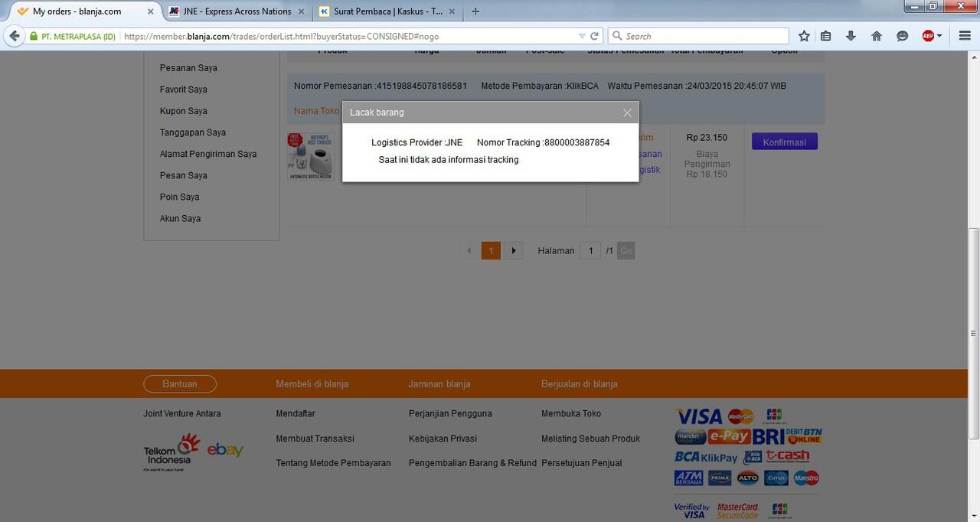Open Favorit Saya in sidebar
The image size is (980, 522).
[x=184, y=90]
